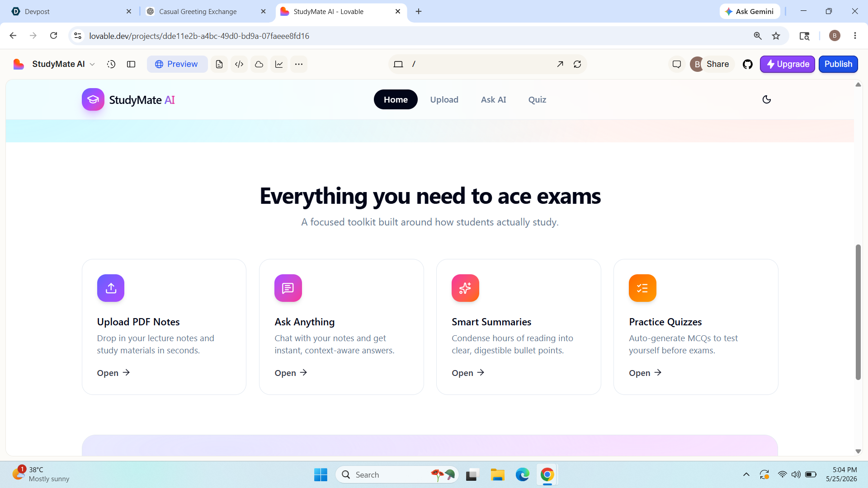
Task: Switch to the Preview mode button
Action: (x=177, y=64)
